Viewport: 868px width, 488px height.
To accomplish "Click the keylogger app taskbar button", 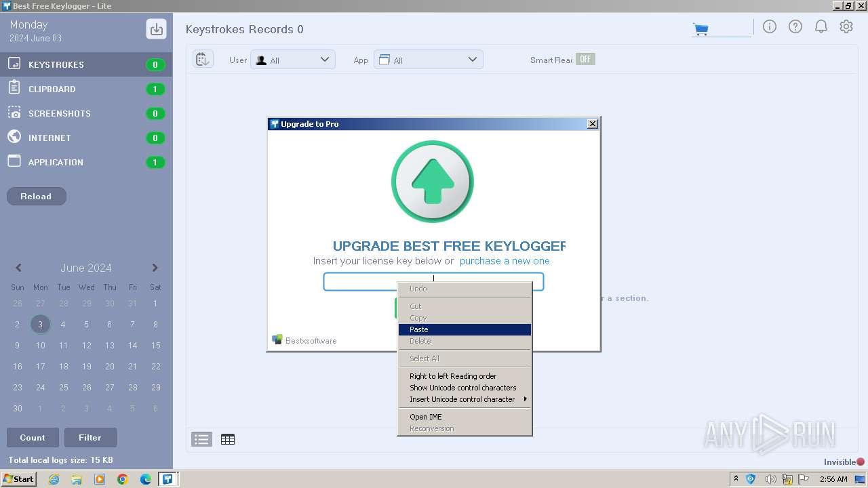I will click(168, 479).
